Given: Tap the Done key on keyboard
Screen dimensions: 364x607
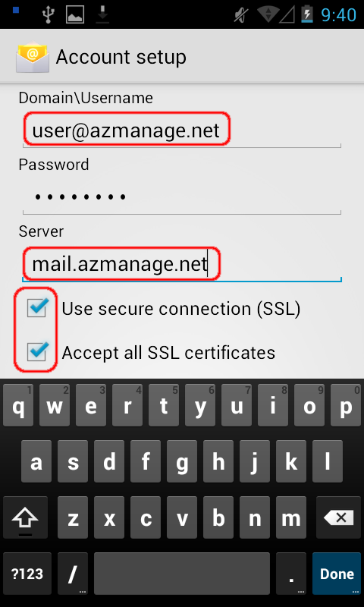Looking at the screenshot, I should click(x=337, y=574).
